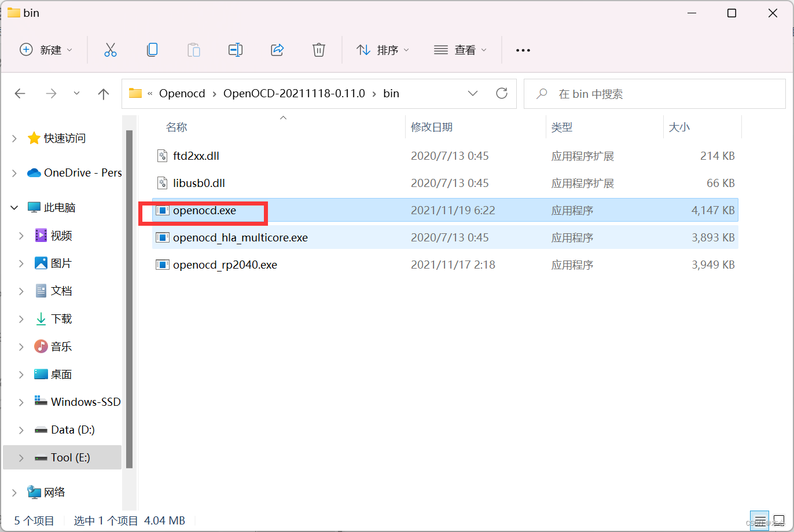Select the openocd.exe file name
794x532 pixels.
(x=204, y=210)
